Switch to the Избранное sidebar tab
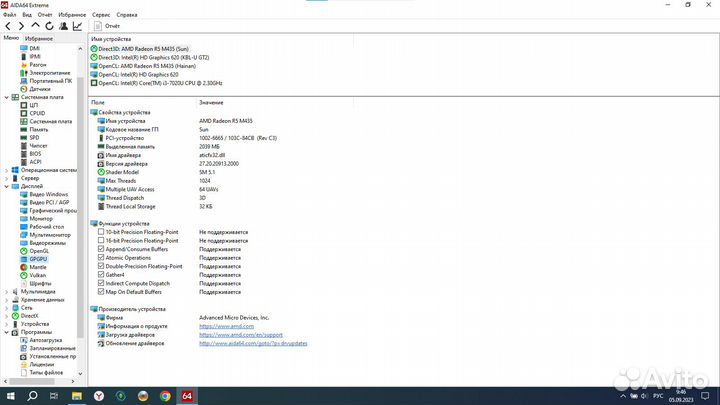The width and height of the screenshot is (720, 405). (x=39, y=39)
